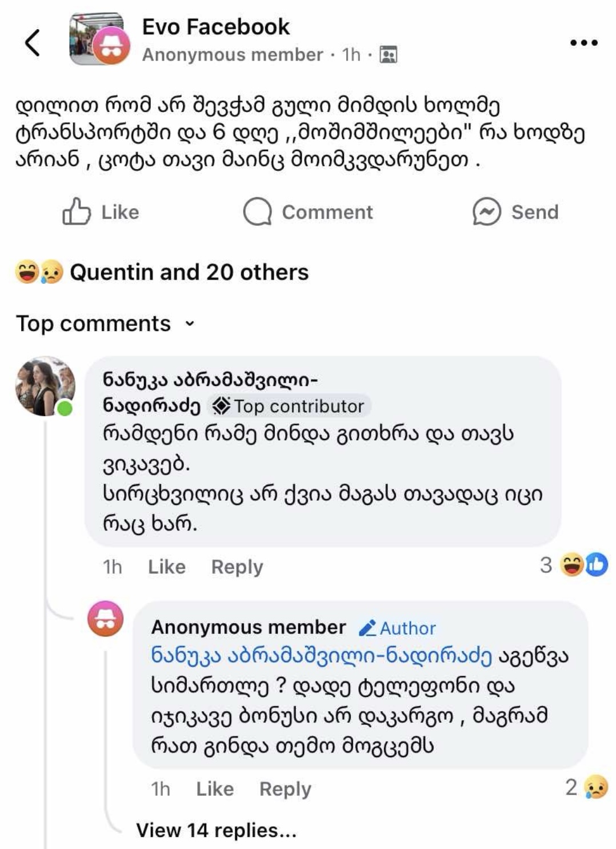The width and height of the screenshot is (616, 849).
Task: Open the commenter's profile photo
Action: point(45,386)
